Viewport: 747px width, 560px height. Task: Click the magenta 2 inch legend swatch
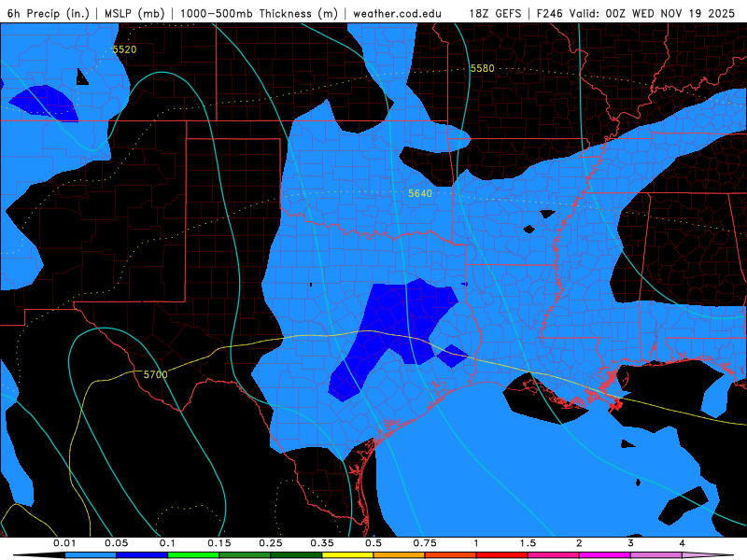(x=605, y=555)
